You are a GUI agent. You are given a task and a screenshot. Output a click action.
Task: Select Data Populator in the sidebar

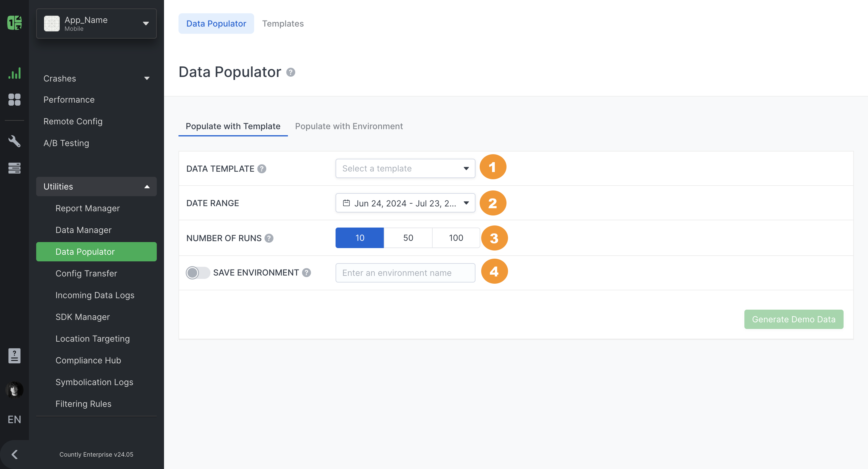point(96,252)
